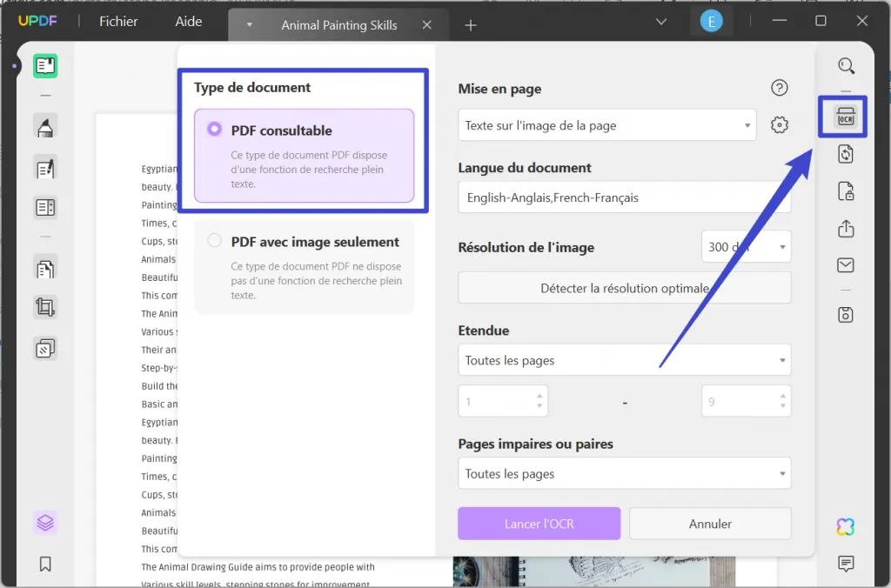Expand the Etendue pages dropdown

click(624, 359)
